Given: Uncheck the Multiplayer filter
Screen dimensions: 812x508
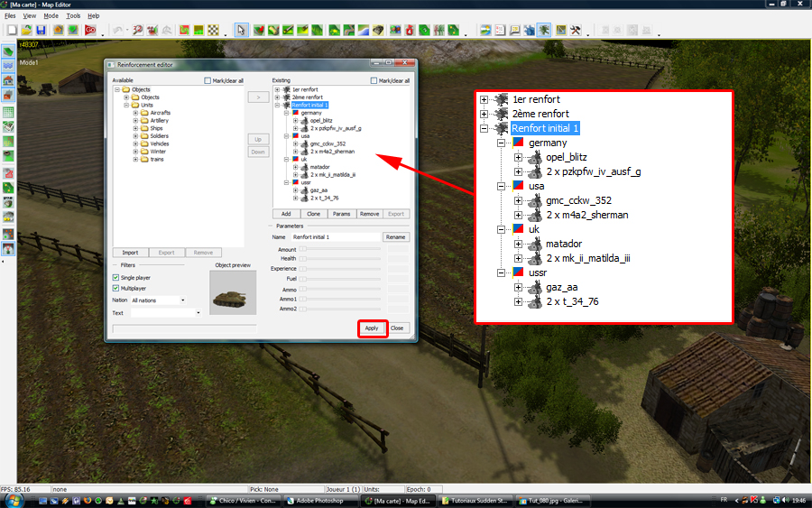Looking at the screenshot, I should 115,288.
